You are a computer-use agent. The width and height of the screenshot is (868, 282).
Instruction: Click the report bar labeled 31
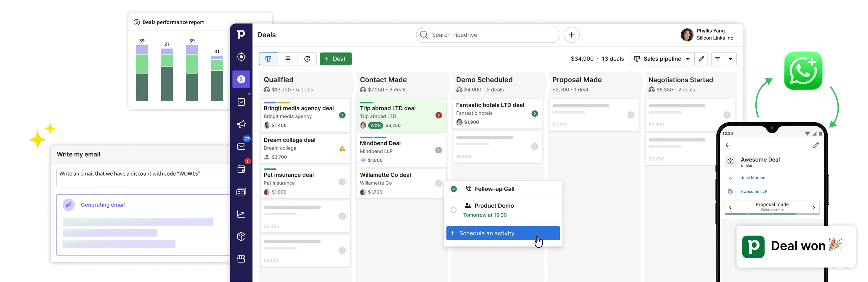(217, 78)
